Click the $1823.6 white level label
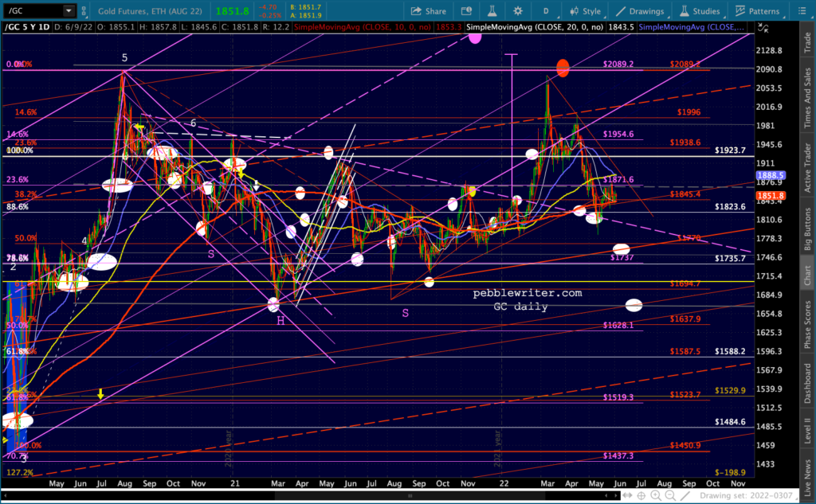816x504 pixels. point(730,206)
